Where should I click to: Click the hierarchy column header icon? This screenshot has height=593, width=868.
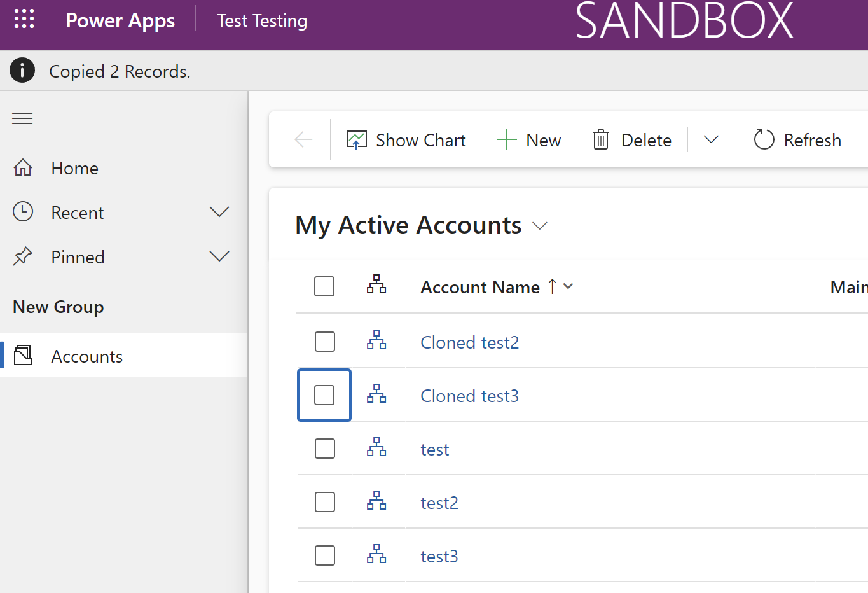click(x=376, y=284)
